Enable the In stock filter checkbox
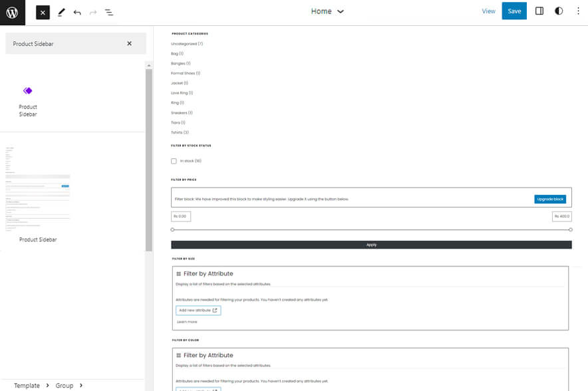This screenshot has width=588, height=391. point(174,160)
